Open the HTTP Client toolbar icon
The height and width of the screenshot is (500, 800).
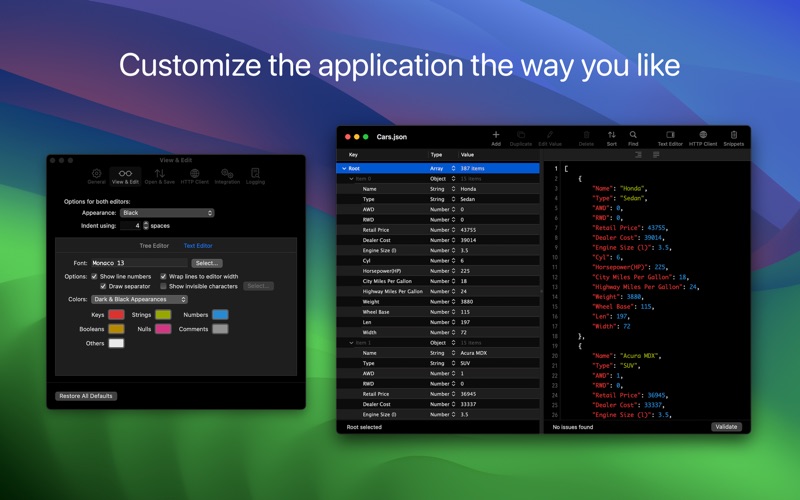pos(703,135)
